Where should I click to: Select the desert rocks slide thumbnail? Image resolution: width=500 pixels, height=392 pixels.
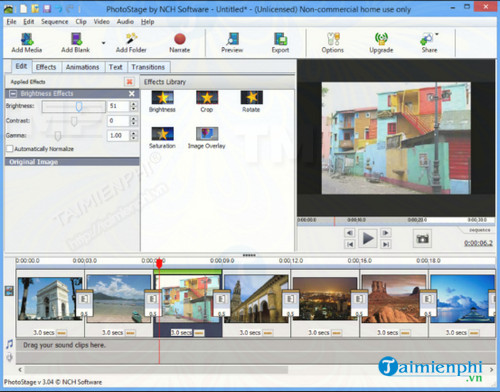tap(394, 299)
